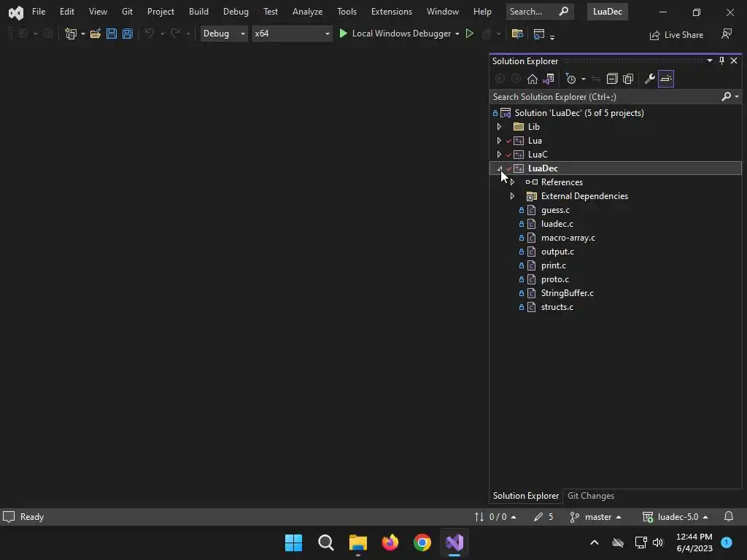Expand the Lib folder
This screenshot has height=560, width=747.
coord(499,127)
